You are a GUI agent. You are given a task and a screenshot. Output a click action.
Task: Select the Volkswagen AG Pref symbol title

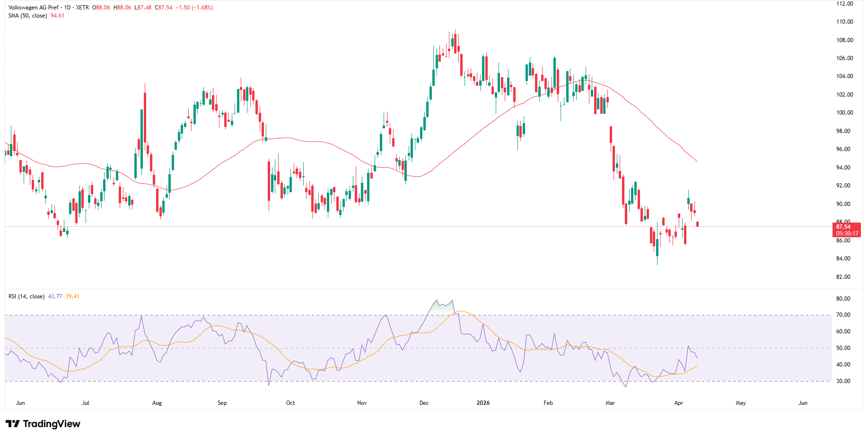point(34,8)
